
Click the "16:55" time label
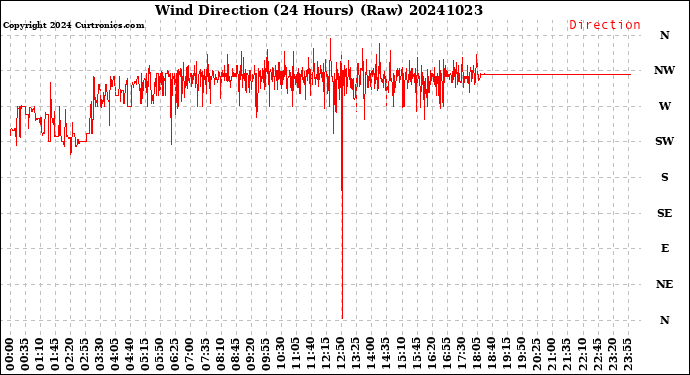pos(446,354)
